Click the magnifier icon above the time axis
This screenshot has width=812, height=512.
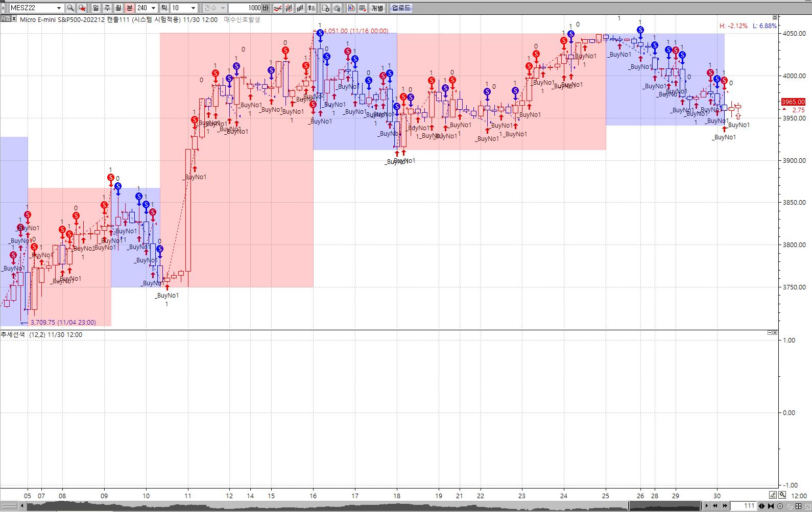(x=782, y=495)
